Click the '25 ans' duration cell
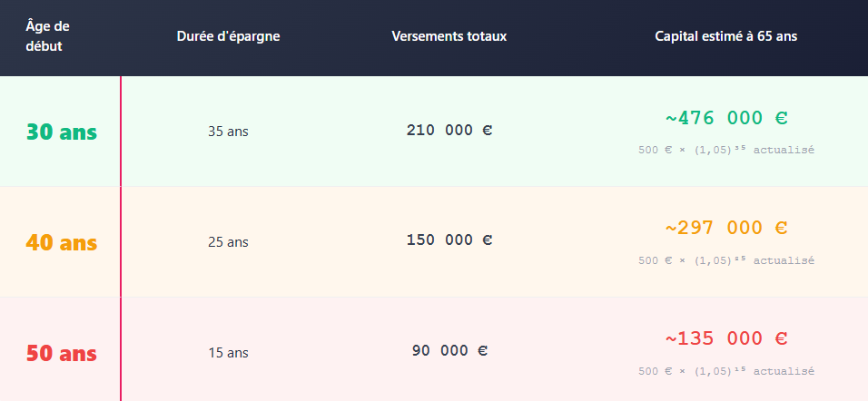Image resolution: width=868 pixels, height=401 pixels. 228,242
